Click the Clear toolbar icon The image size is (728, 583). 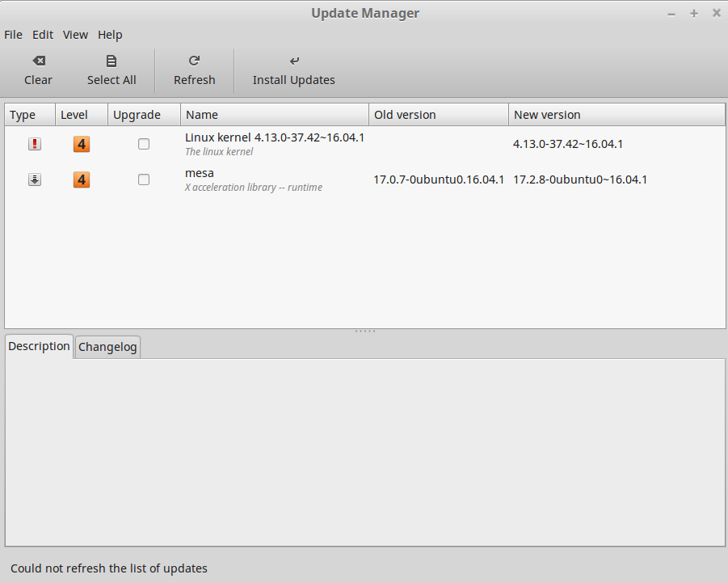point(39,61)
